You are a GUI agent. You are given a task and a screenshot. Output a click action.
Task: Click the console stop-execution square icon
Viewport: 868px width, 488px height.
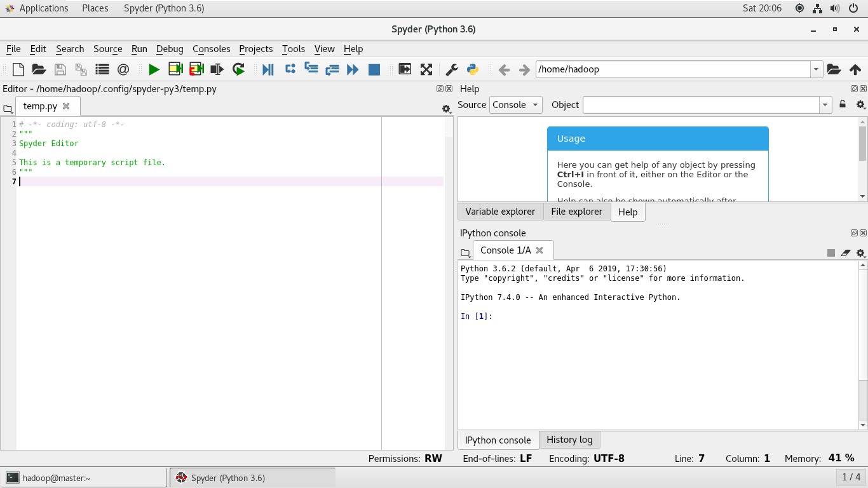click(x=831, y=253)
